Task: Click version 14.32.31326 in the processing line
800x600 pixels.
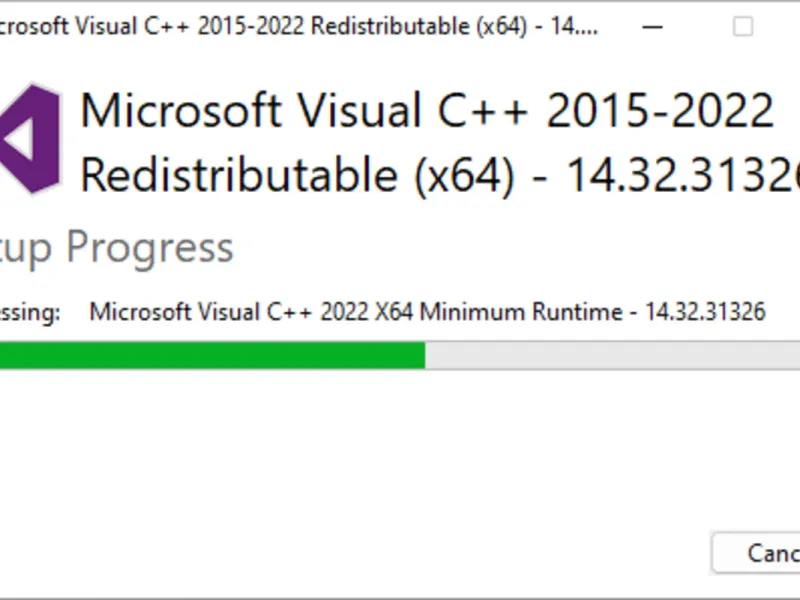Action: 706,311
